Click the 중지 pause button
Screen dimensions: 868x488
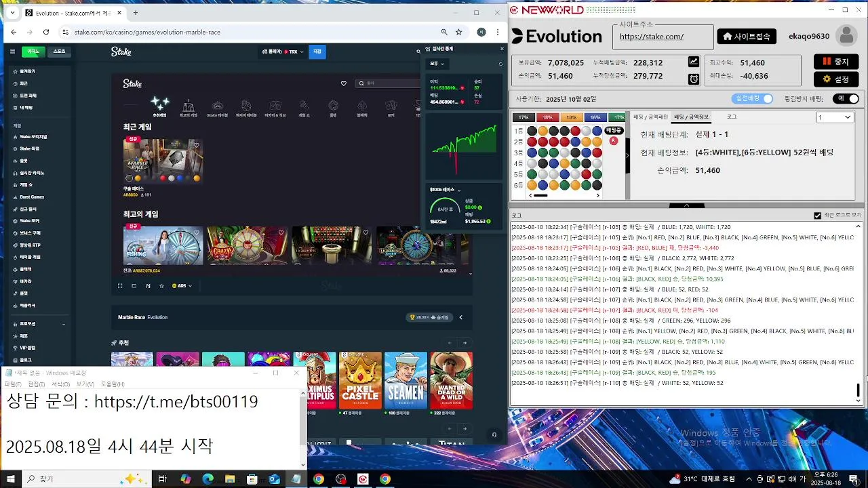pos(835,62)
